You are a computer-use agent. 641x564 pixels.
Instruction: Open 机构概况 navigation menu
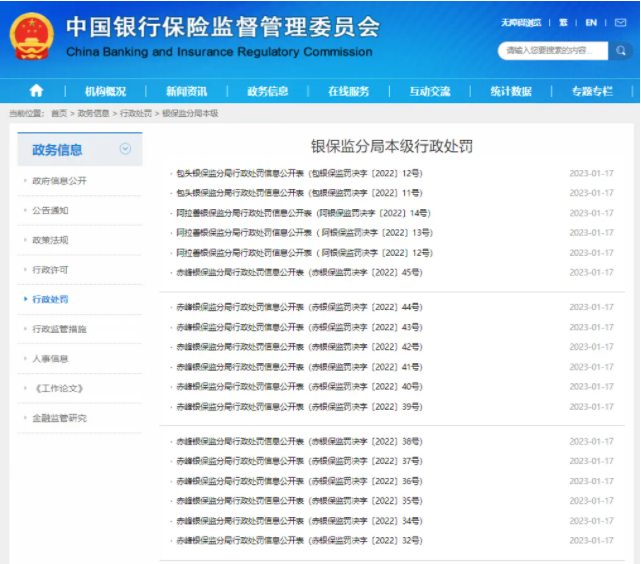point(105,91)
